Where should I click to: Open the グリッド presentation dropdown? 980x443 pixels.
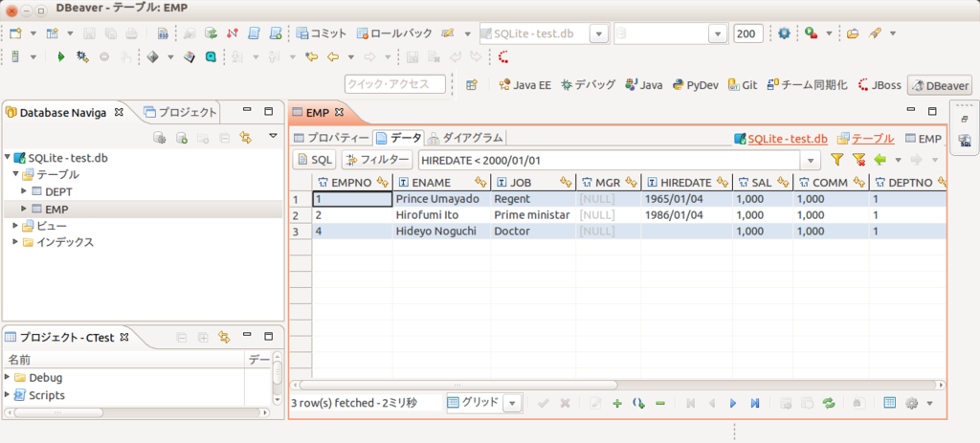pyautogui.click(x=512, y=403)
